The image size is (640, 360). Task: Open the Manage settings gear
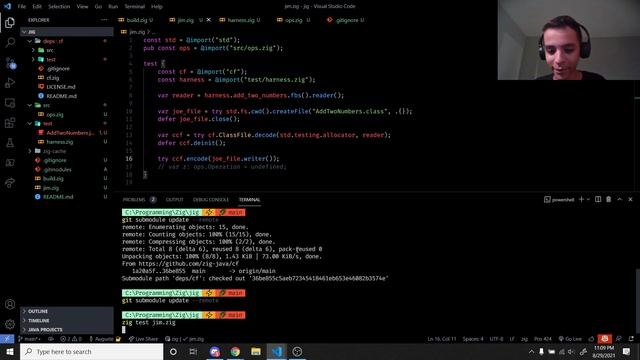10,324
